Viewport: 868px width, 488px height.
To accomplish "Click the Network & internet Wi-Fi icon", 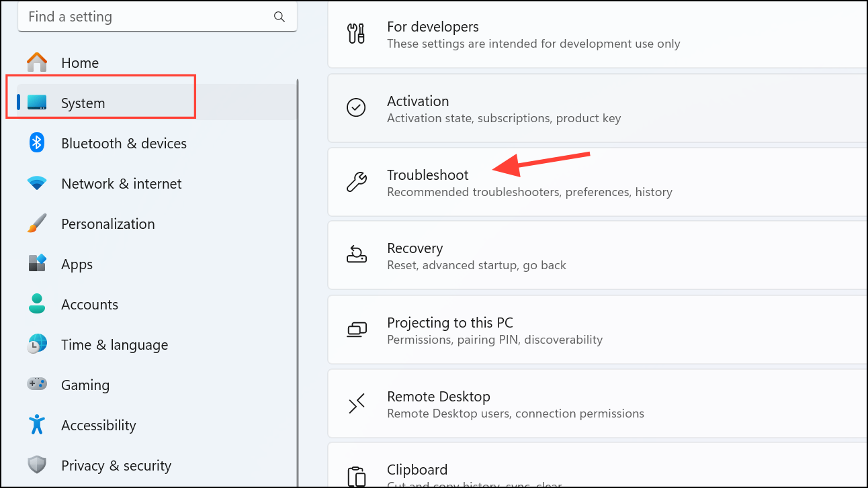I will pyautogui.click(x=36, y=183).
